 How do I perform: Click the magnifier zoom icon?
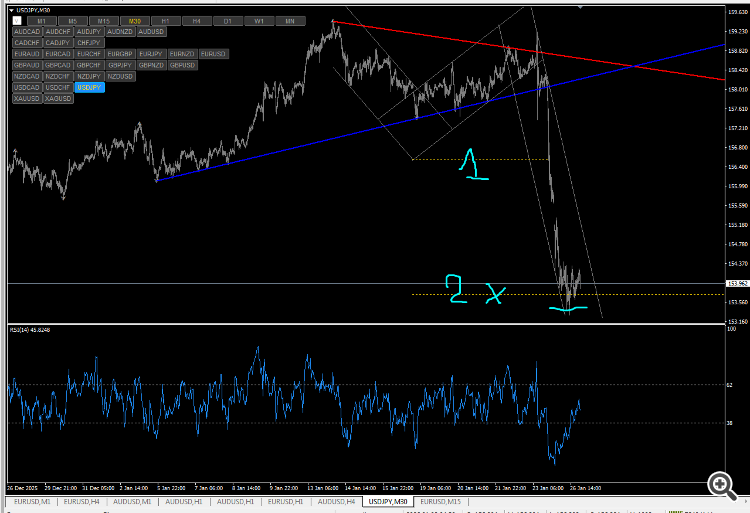(722, 486)
